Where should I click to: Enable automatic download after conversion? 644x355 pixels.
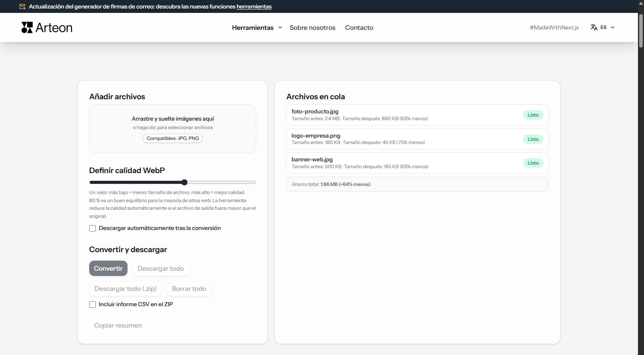coord(92,228)
